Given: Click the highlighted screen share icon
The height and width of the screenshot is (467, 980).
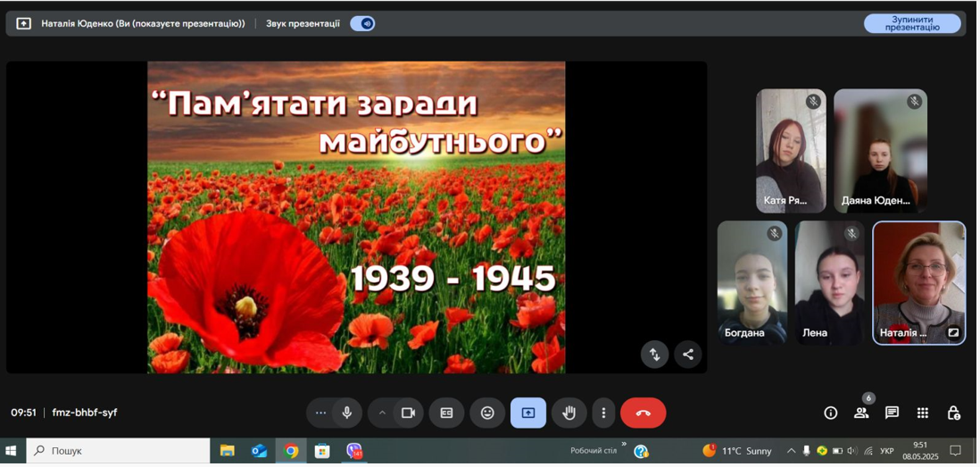Looking at the screenshot, I should [528, 413].
